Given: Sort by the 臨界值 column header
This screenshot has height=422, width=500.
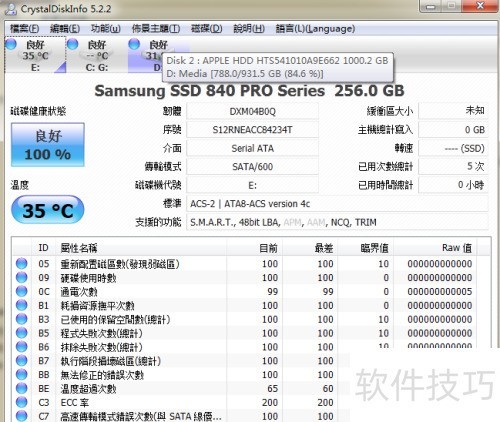Looking at the screenshot, I should 366,248.
